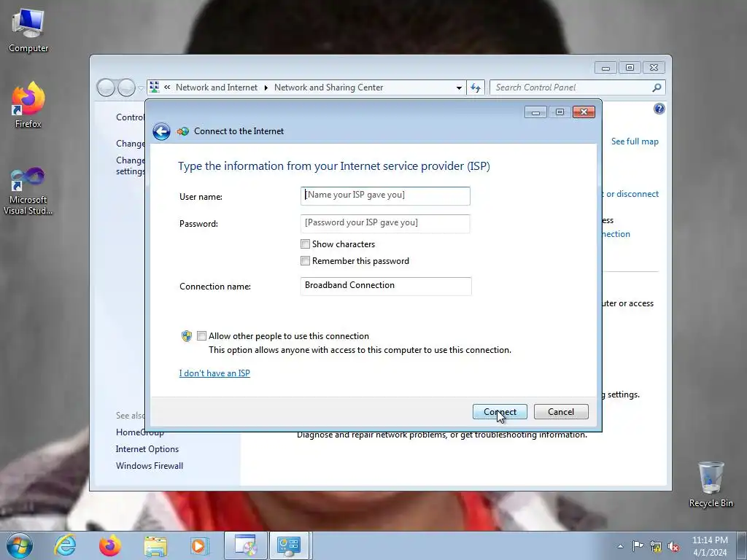Open the Computer desktop icon
Screen dimensions: 747x560
(28, 31)
